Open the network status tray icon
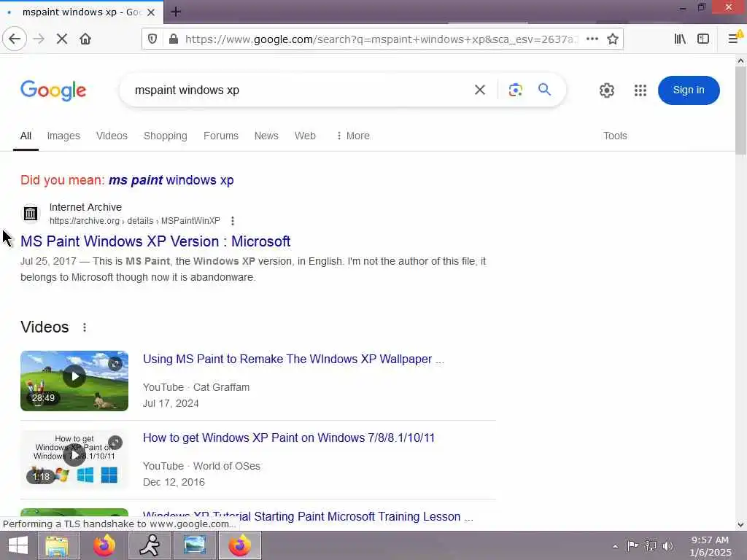Screen dimensions: 747x560 tap(650, 546)
